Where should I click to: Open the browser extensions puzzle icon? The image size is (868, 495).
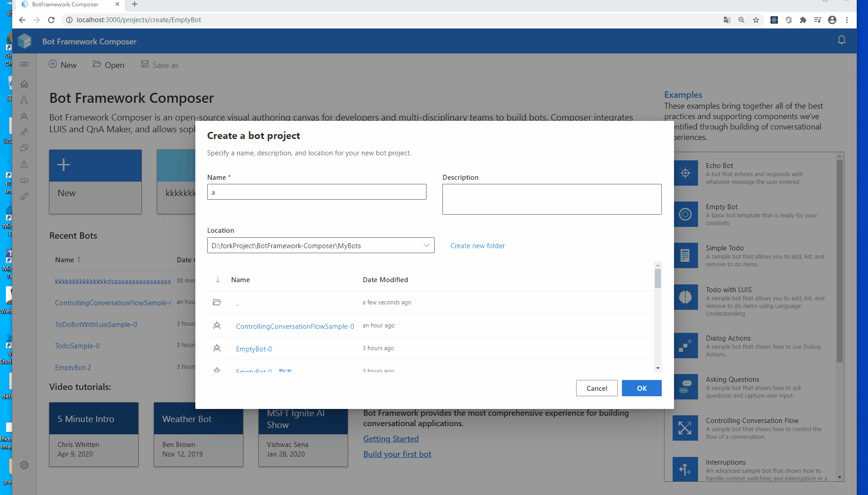point(803,20)
